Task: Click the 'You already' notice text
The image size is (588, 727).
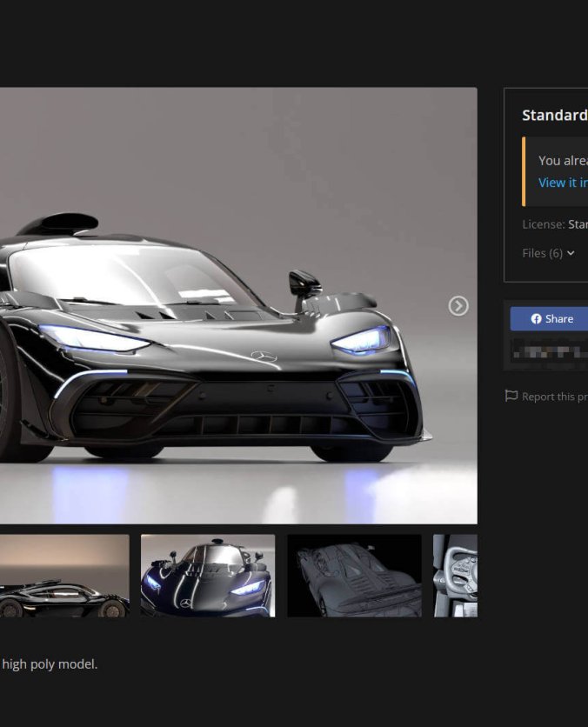Action: (562, 160)
